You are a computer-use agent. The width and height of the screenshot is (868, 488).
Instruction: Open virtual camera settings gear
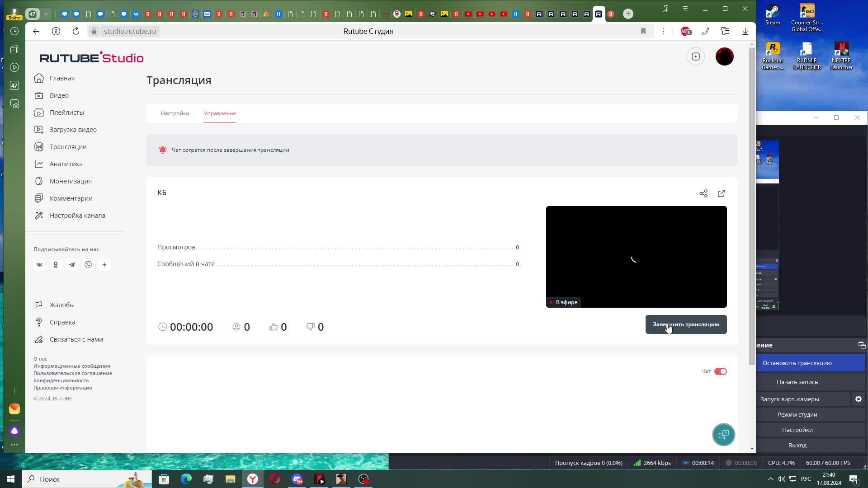(x=858, y=399)
